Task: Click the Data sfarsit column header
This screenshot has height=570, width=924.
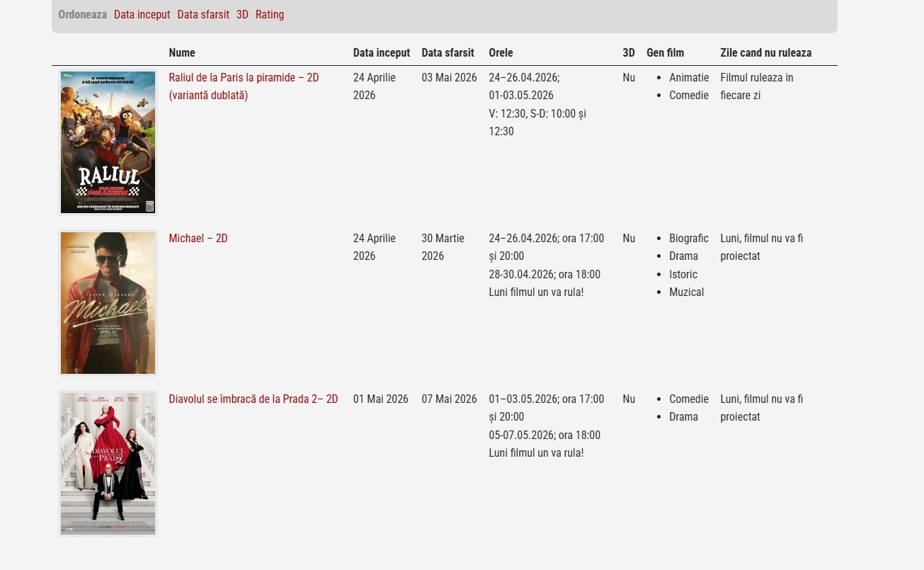Action: point(447,52)
